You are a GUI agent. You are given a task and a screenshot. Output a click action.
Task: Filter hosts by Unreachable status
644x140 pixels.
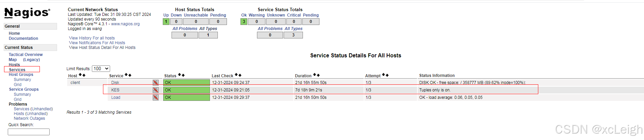point(196,15)
